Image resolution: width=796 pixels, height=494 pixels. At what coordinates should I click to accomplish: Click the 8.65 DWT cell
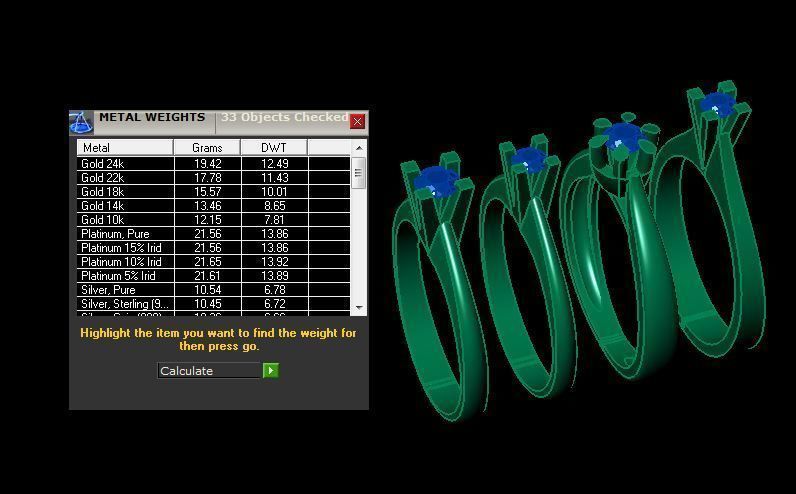(x=275, y=206)
